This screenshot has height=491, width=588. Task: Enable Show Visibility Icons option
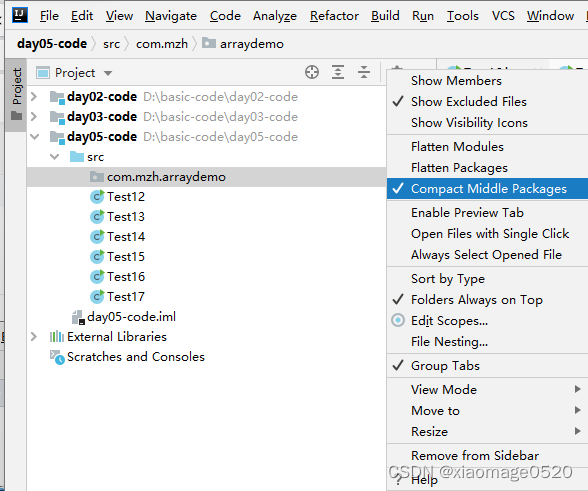pyautogui.click(x=488, y=123)
